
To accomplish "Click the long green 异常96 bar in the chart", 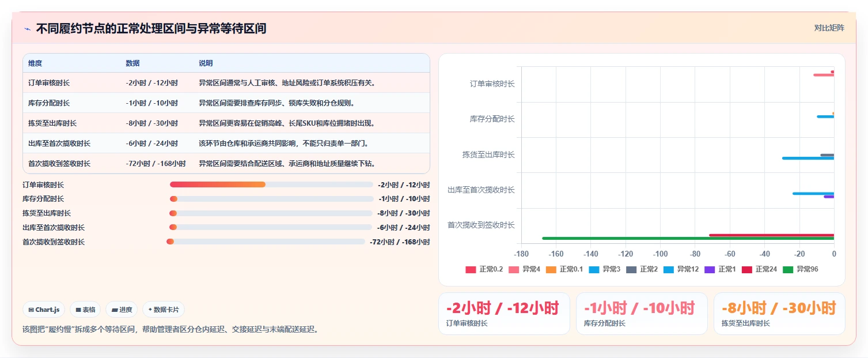I will [688, 238].
